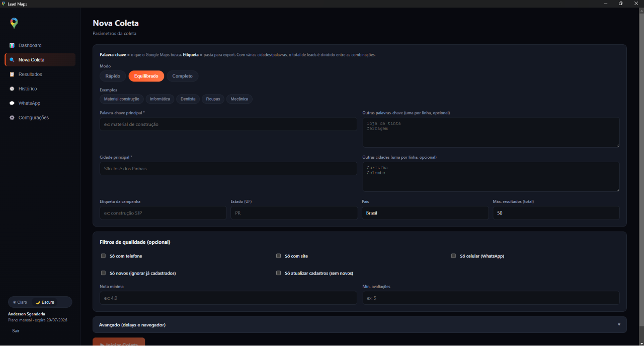The image size is (644, 346).
Task: Click the Histórico clock icon
Action: [12, 89]
